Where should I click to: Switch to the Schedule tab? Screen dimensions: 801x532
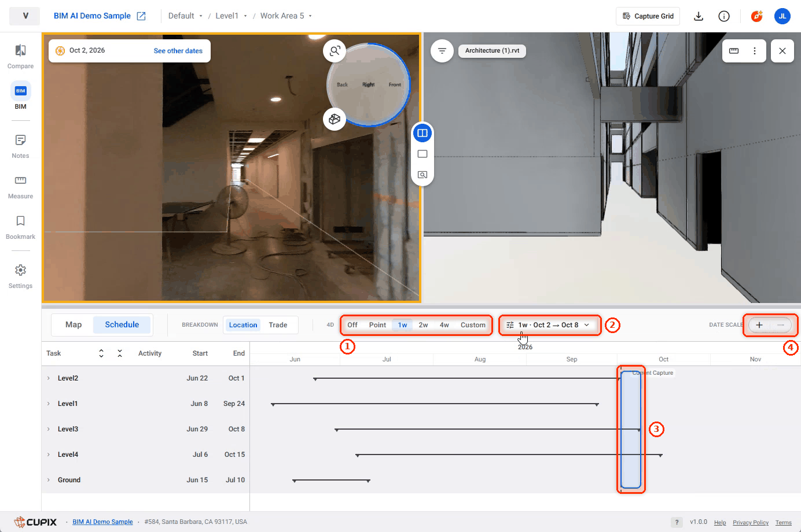(x=122, y=325)
